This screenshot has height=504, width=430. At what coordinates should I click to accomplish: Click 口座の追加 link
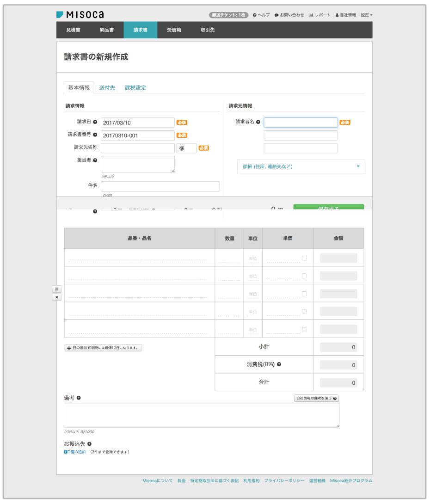tap(75, 452)
